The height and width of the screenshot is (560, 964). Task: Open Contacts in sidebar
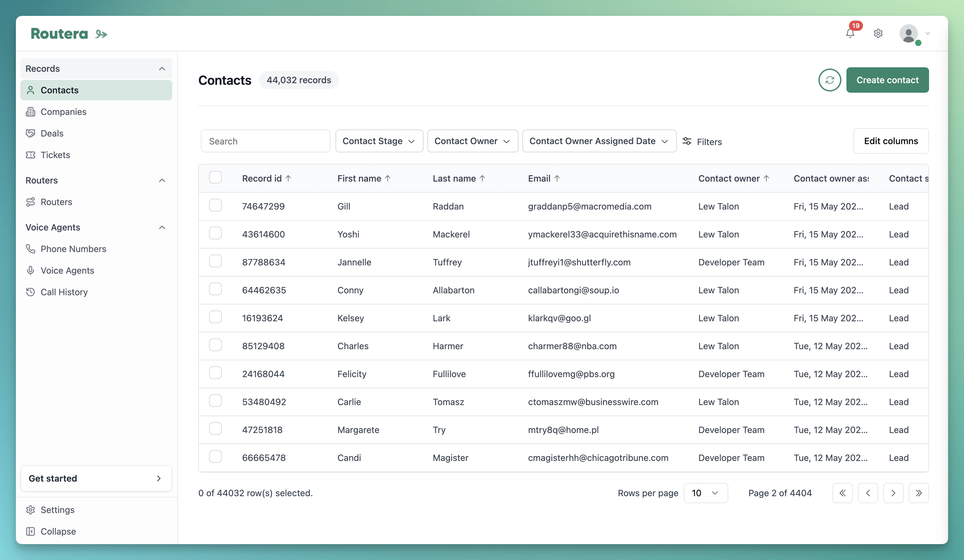click(96, 90)
